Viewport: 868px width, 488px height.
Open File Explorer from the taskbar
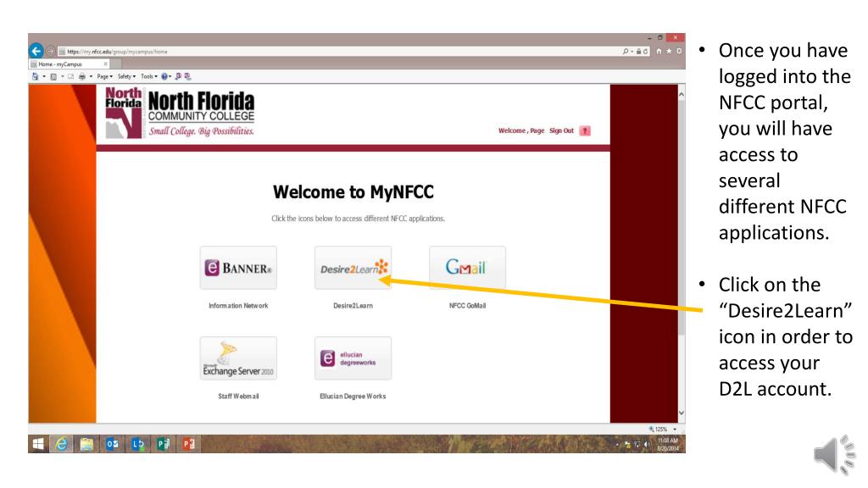tap(86, 444)
